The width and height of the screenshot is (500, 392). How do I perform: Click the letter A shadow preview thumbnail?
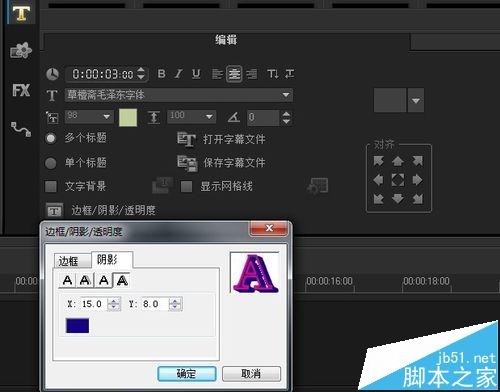pyautogui.click(x=255, y=273)
